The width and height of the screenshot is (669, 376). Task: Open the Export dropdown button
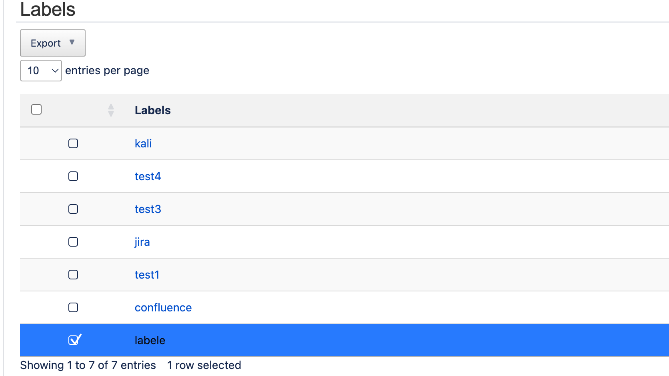(52, 43)
